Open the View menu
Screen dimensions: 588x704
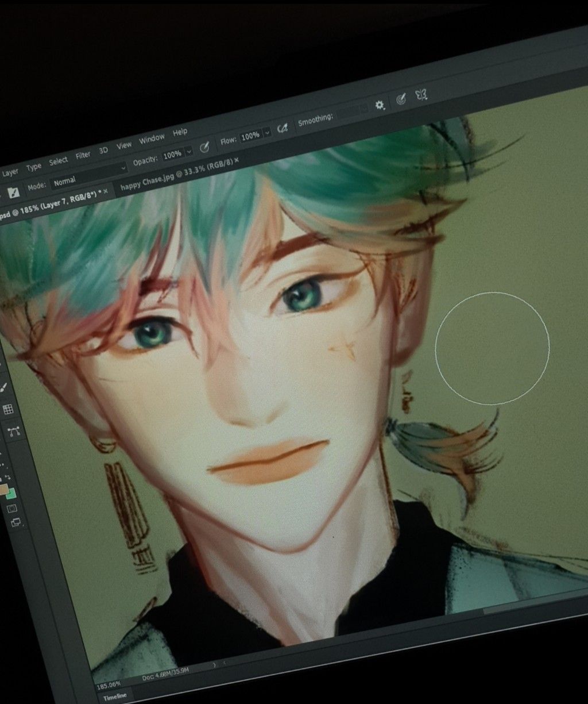coord(124,145)
